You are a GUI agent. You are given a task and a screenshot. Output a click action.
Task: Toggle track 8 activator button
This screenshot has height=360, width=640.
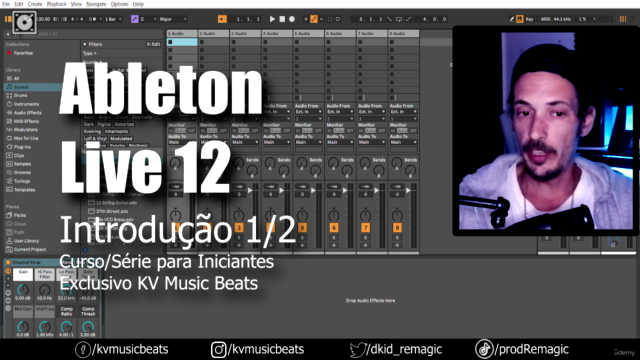click(397, 228)
